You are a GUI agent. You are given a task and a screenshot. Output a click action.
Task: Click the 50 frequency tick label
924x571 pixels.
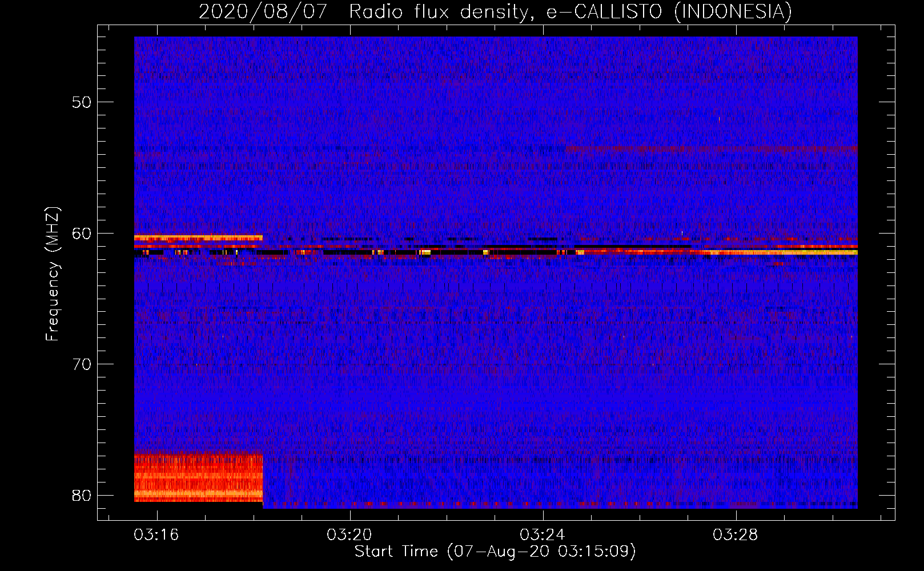[x=82, y=102]
